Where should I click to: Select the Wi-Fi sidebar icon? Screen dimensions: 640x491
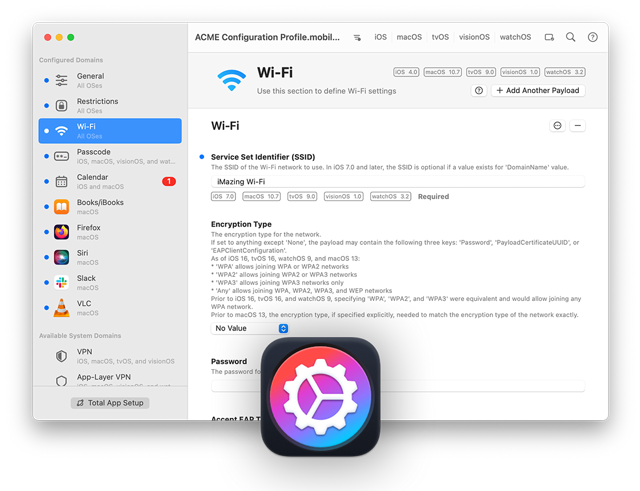[61, 131]
